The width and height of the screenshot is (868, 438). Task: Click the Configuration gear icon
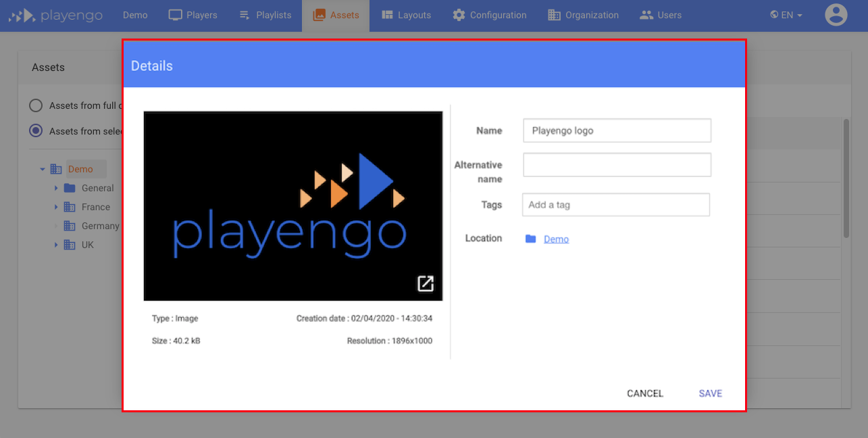[x=459, y=15]
